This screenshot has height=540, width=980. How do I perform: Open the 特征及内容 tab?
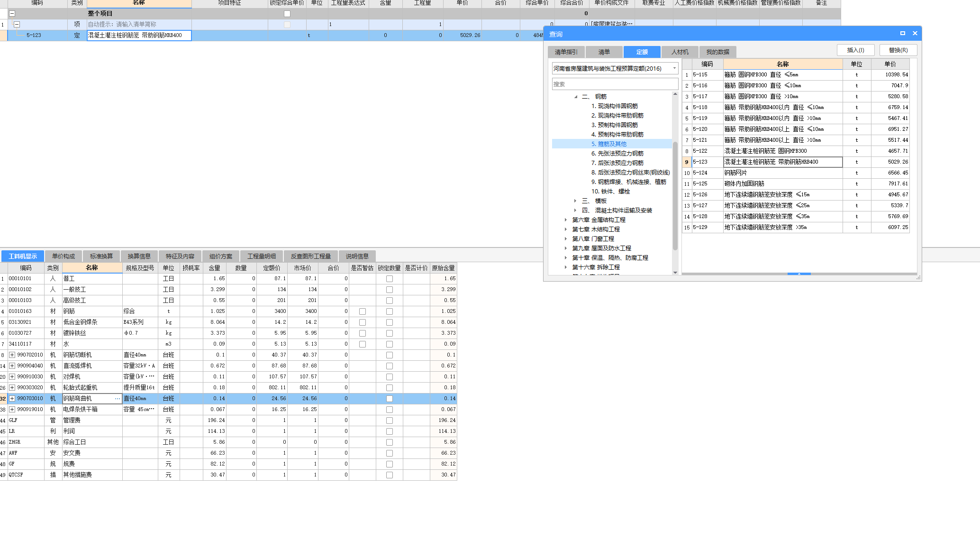[x=180, y=256]
